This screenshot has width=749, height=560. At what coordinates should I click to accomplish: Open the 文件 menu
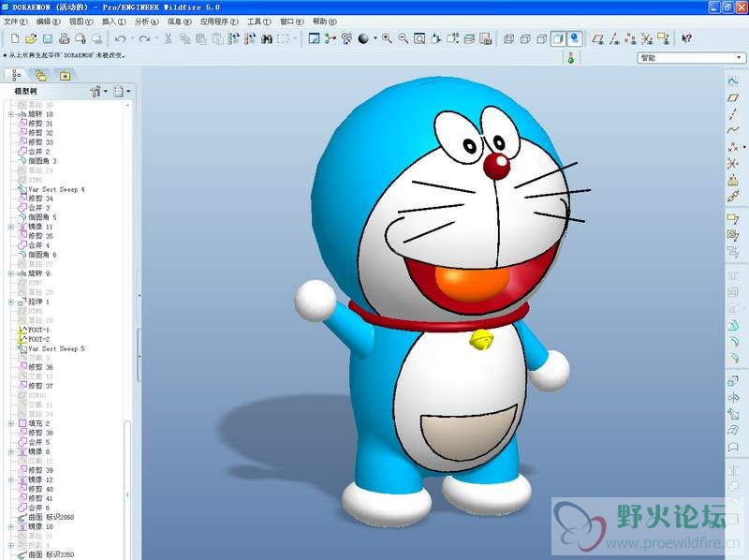[x=15, y=22]
